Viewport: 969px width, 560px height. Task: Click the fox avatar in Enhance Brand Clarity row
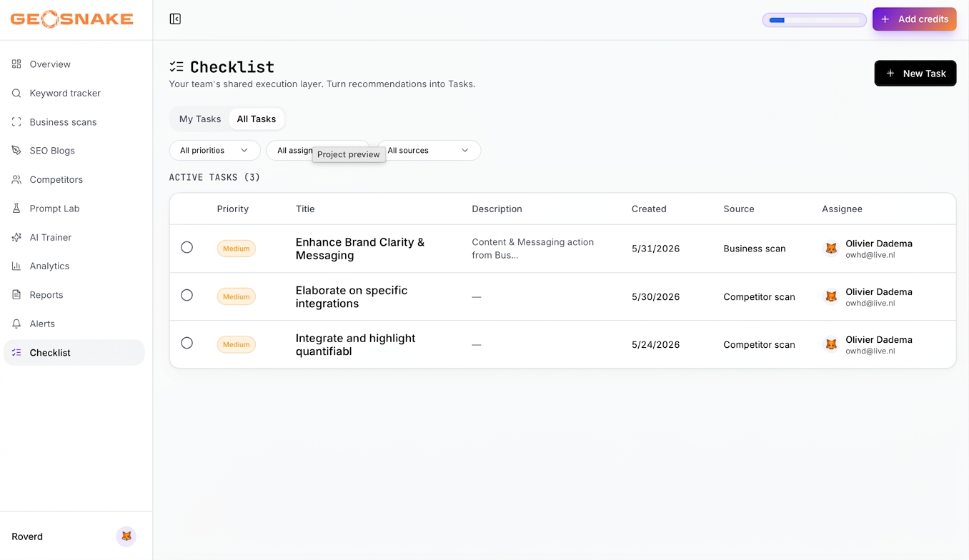click(831, 249)
